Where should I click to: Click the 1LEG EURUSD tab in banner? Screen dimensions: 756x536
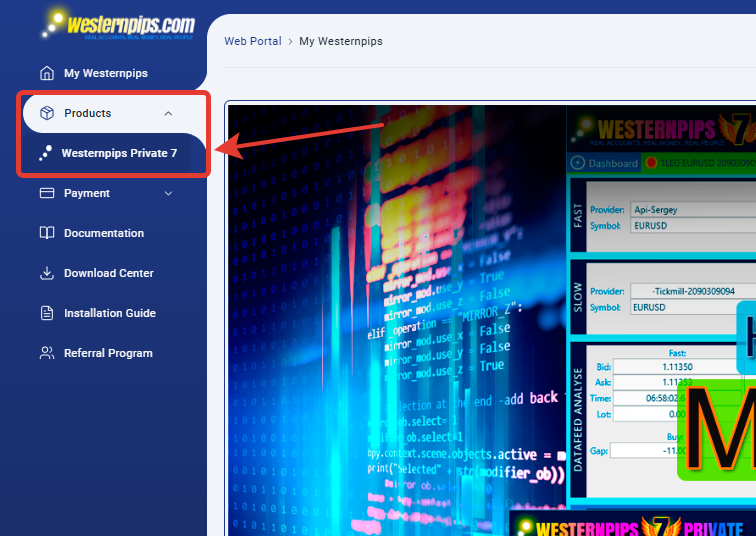pyautogui.click(x=699, y=163)
